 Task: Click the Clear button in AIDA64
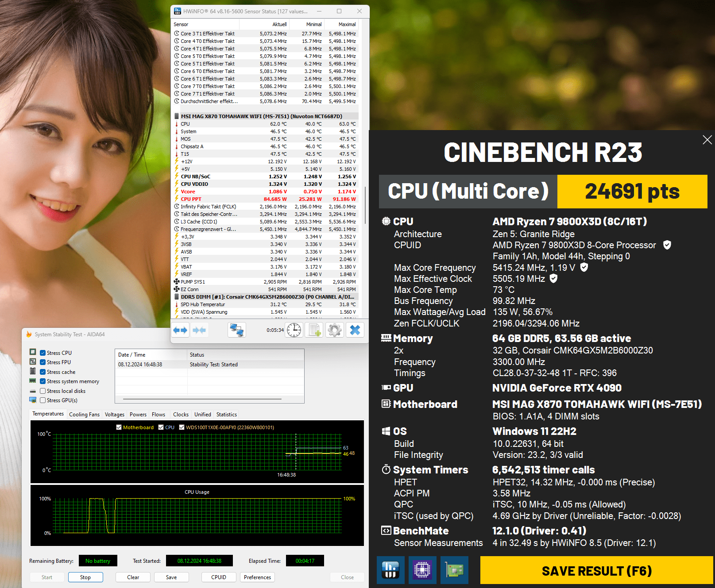tap(133, 577)
